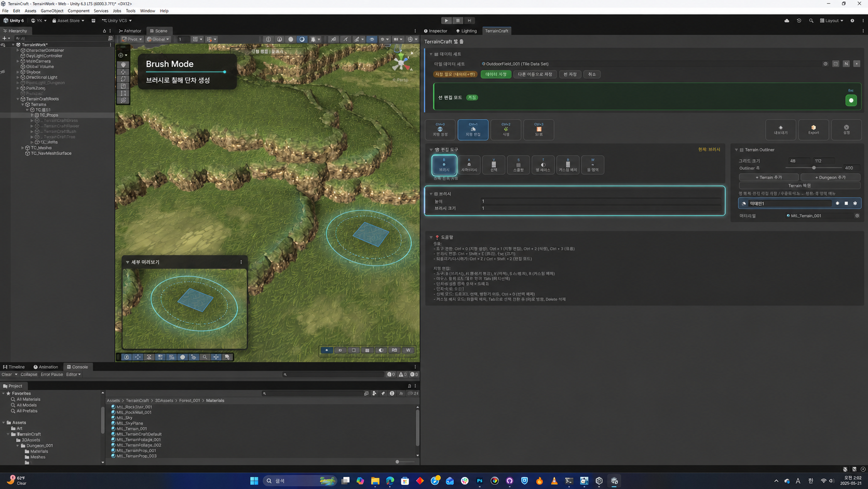Select Mtl_Sky material in Project
Image resolution: width=868 pixels, height=489 pixels.
pos(125,418)
